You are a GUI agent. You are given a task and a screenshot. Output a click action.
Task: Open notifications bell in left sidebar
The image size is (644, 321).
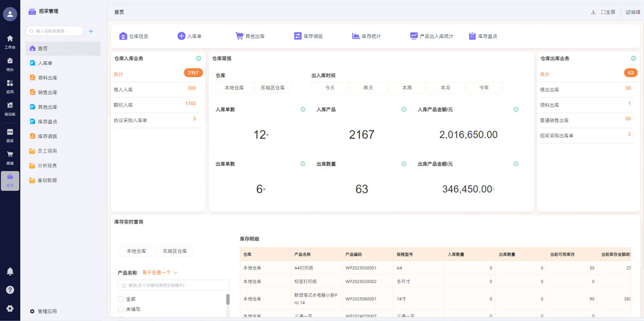click(x=10, y=271)
